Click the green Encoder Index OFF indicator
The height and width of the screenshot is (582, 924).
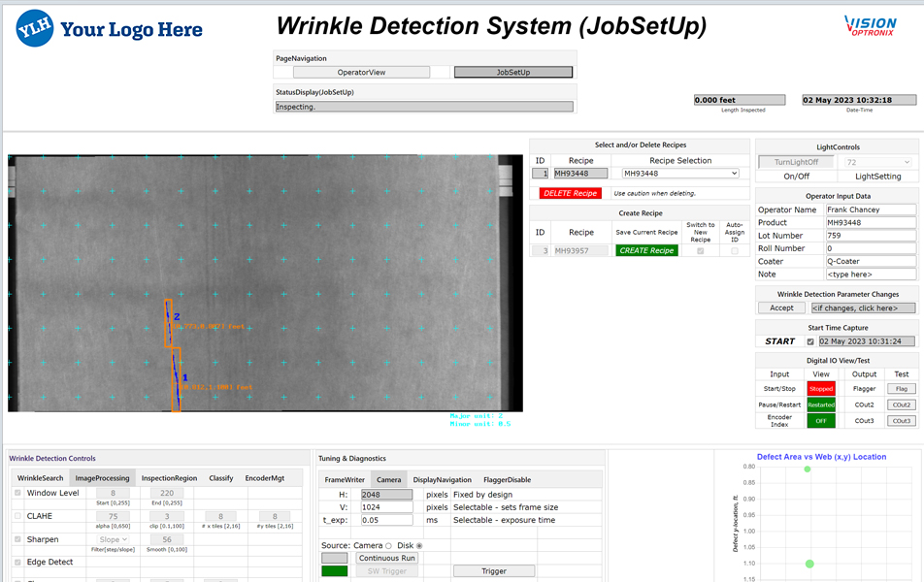point(821,421)
